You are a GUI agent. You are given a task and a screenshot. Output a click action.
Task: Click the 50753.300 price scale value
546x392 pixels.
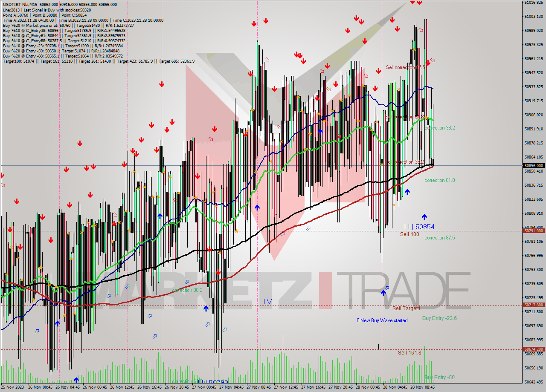pos(533,269)
